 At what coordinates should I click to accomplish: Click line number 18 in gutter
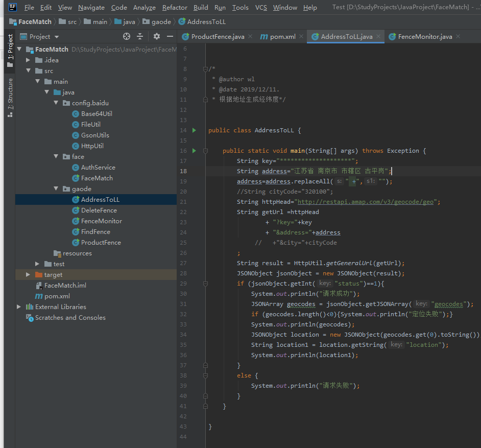click(x=183, y=171)
